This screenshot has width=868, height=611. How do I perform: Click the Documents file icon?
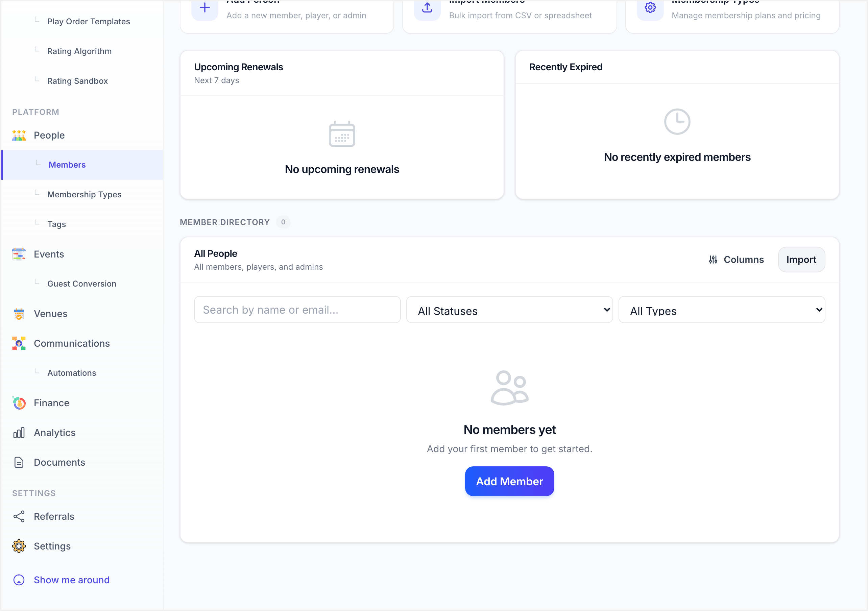point(19,462)
